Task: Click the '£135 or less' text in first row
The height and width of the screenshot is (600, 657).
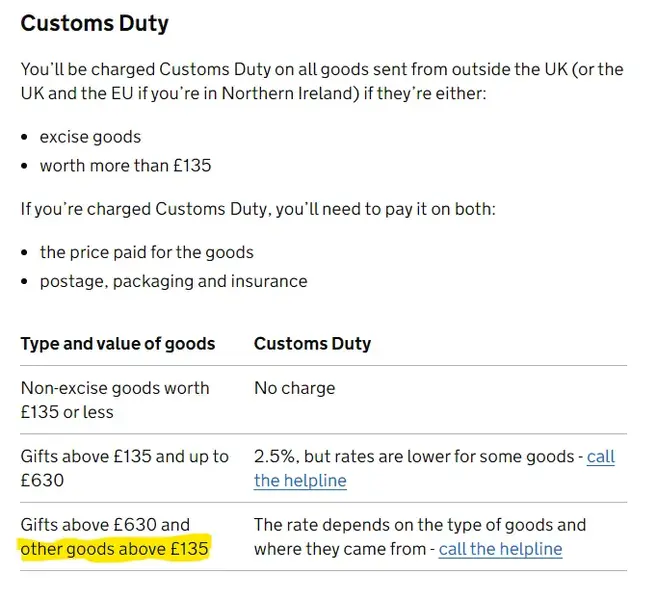Action: (x=67, y=412)
